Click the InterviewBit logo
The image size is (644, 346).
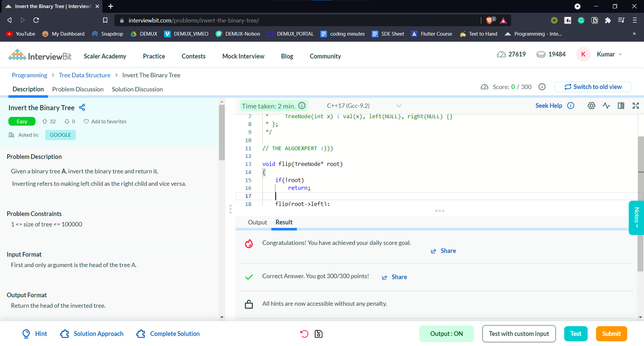pyautogui.click(x=40, y=56)
